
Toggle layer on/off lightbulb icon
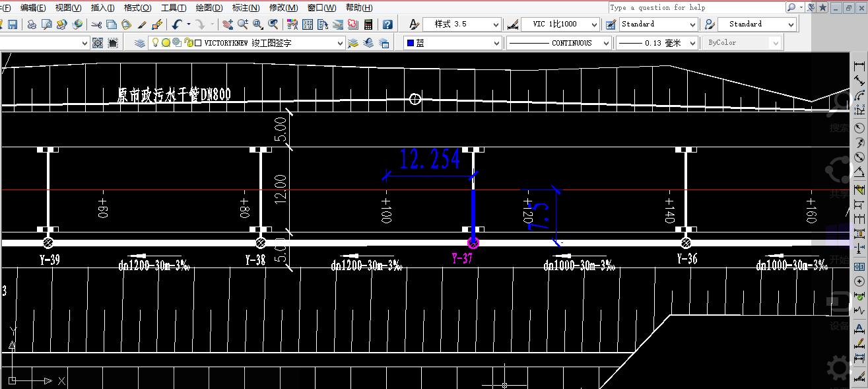point(155,43)
